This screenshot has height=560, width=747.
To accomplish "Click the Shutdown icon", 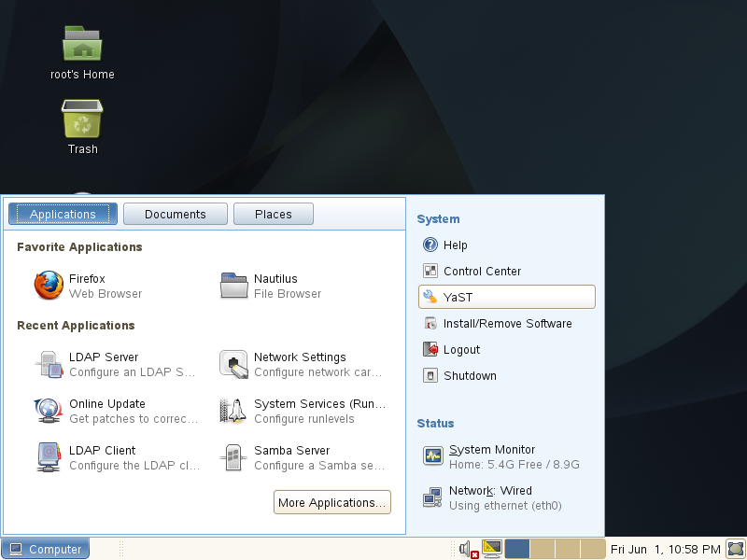I will coord(430,375).
